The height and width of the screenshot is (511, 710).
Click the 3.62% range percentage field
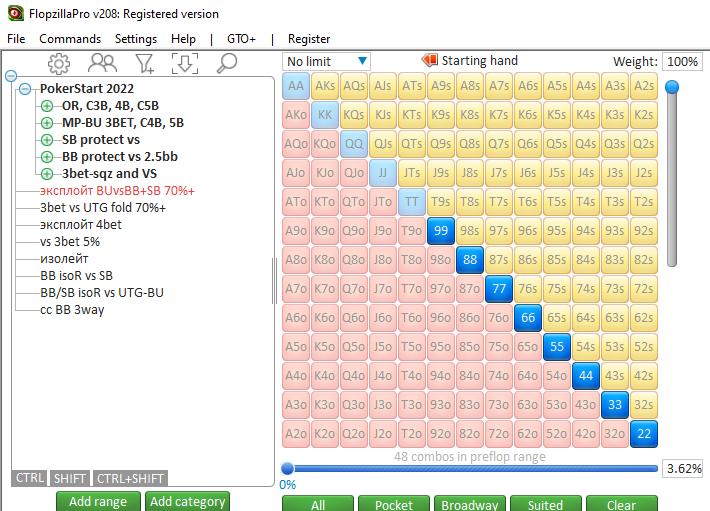(x=684, y=468)
